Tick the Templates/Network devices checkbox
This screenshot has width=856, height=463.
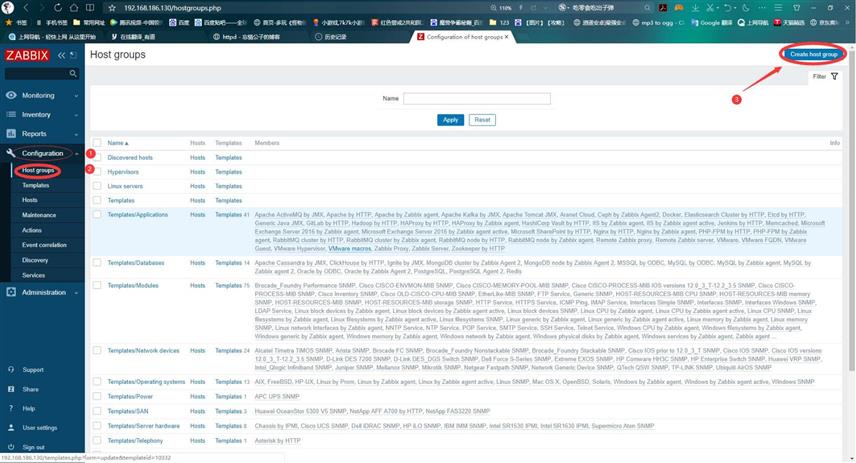point(97,351)
